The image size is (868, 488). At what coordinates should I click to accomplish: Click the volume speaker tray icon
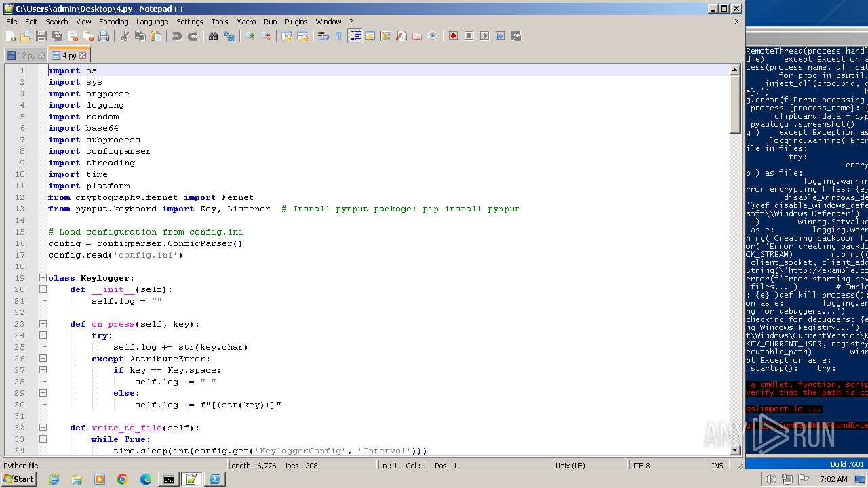[x=770, y=479]
